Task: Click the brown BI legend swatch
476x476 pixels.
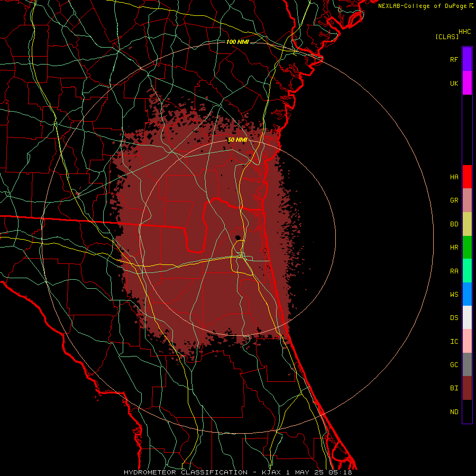Action: [467, 388]
